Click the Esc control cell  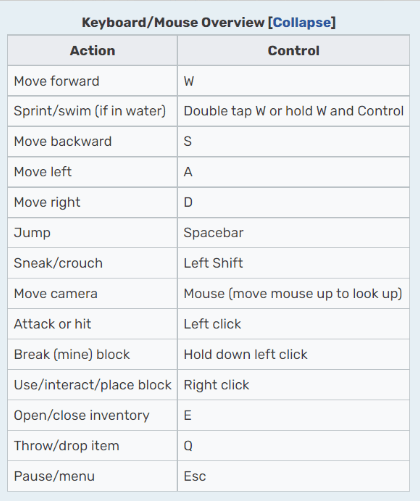click(x=293, y=476)
